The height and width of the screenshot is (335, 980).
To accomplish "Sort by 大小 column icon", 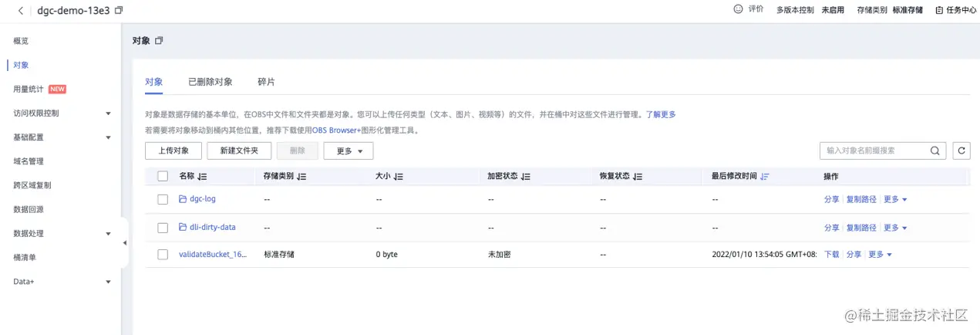I will (x=399, y=177).
